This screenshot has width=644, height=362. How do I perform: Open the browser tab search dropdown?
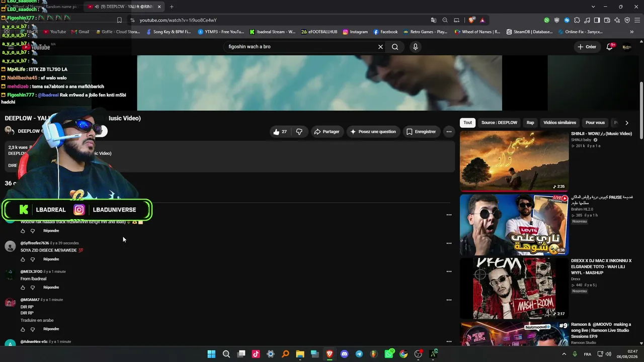tap(593, 7)
